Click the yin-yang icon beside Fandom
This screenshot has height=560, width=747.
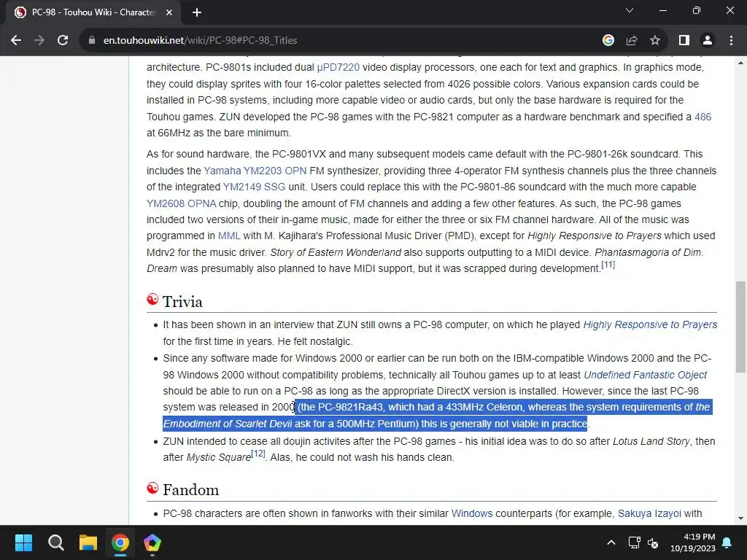coord(152,488)
